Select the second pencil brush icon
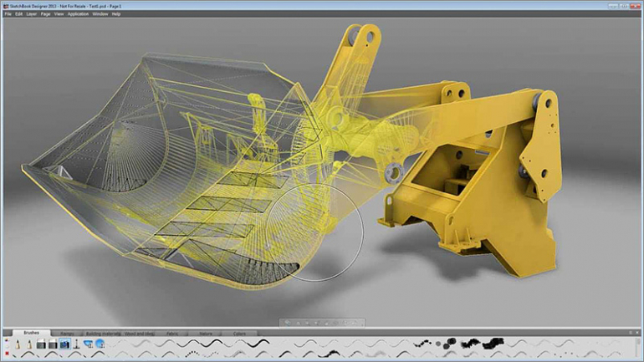The height and width of the screenshot is (362, 644). pos(28,344)
